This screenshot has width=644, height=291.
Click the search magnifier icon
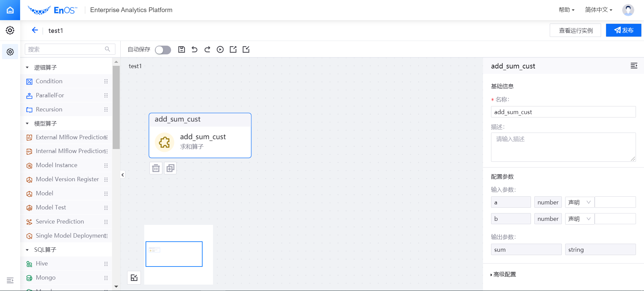coord(107,49)
